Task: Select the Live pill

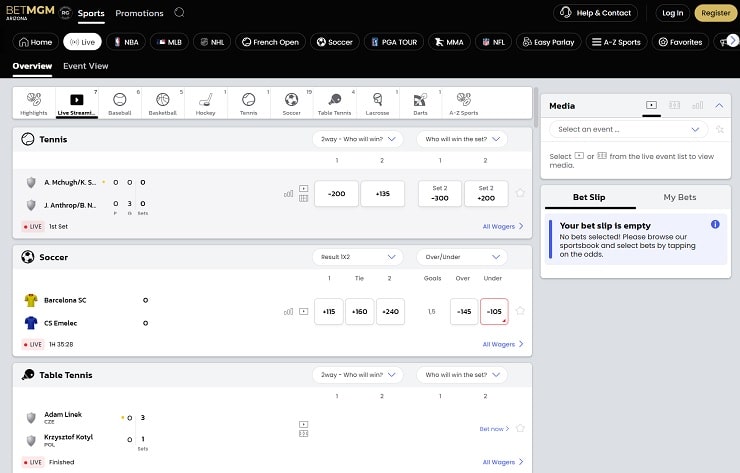Action: [82, 42]
